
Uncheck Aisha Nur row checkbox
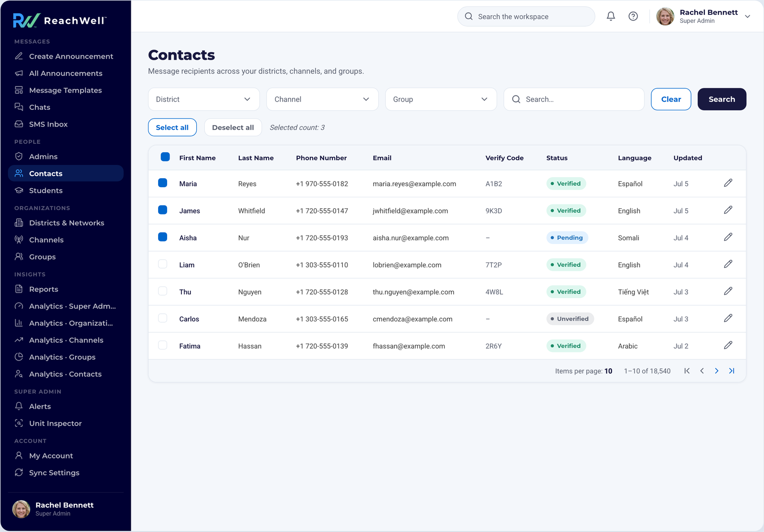pyautogui.click(x=163, y=237)
